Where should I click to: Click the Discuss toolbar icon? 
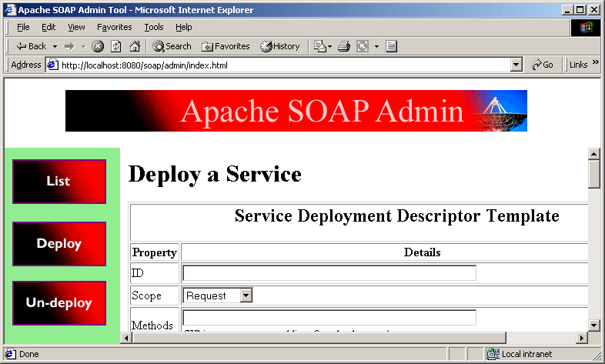pos(391,46)
